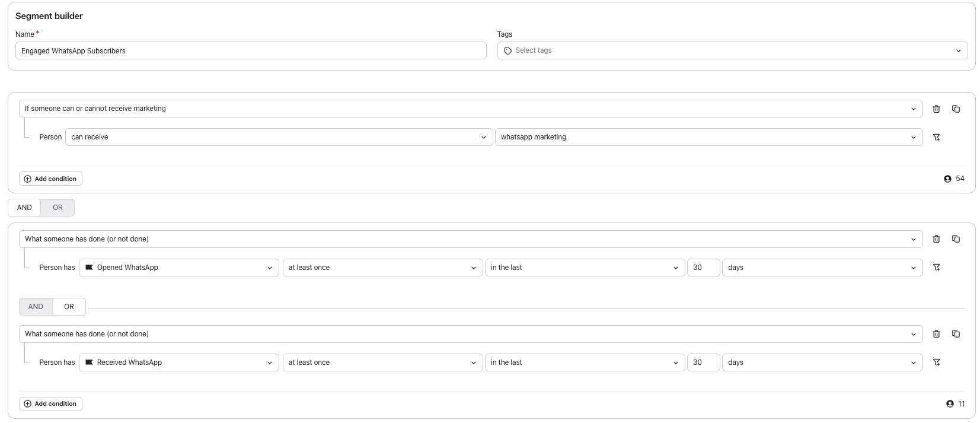Open the 'can receive' dropdown
This screenshot has width=980, height=423.
coord(279,137)
